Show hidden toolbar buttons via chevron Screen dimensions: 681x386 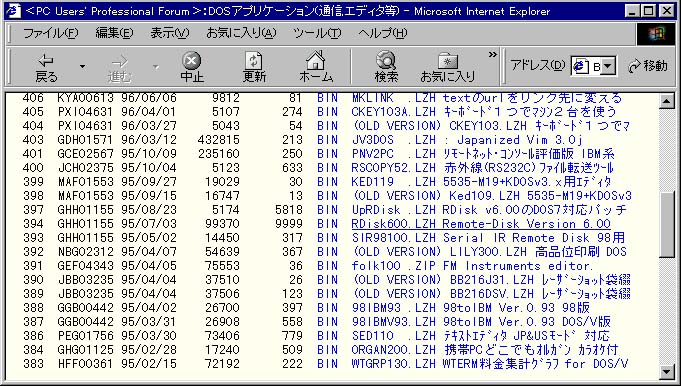click(492, 55)
